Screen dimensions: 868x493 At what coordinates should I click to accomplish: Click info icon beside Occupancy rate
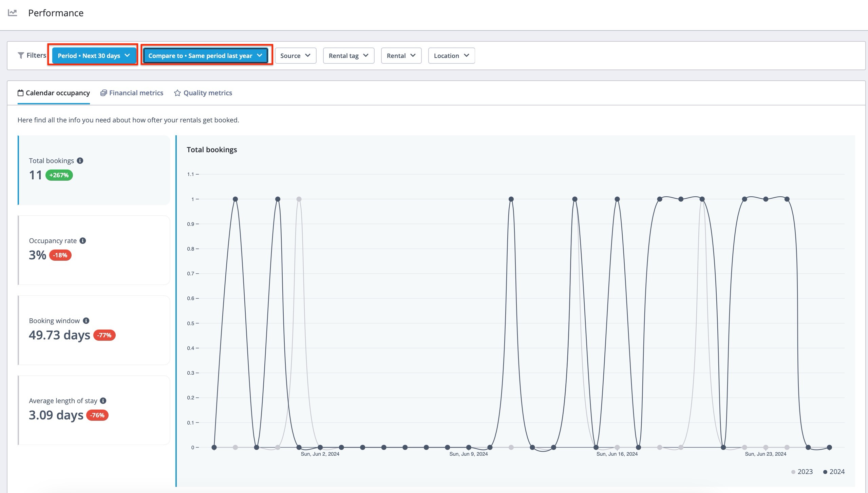83,241
